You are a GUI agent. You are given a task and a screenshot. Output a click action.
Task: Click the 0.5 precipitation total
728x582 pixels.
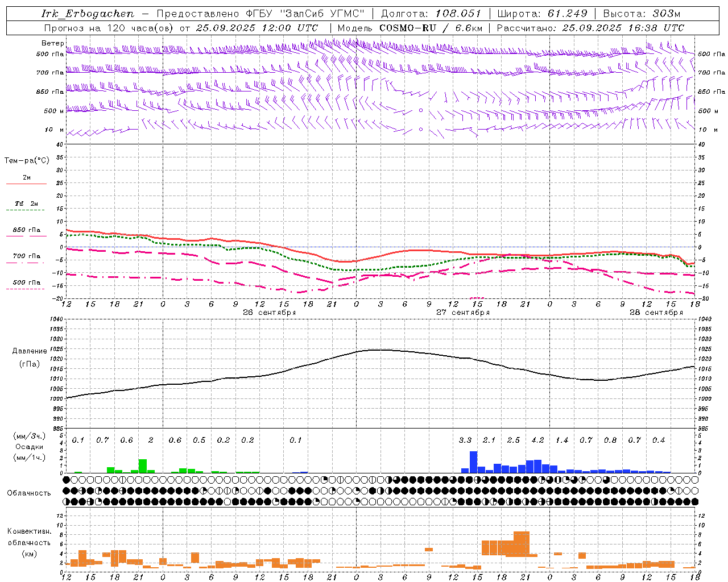pos(199,440)
